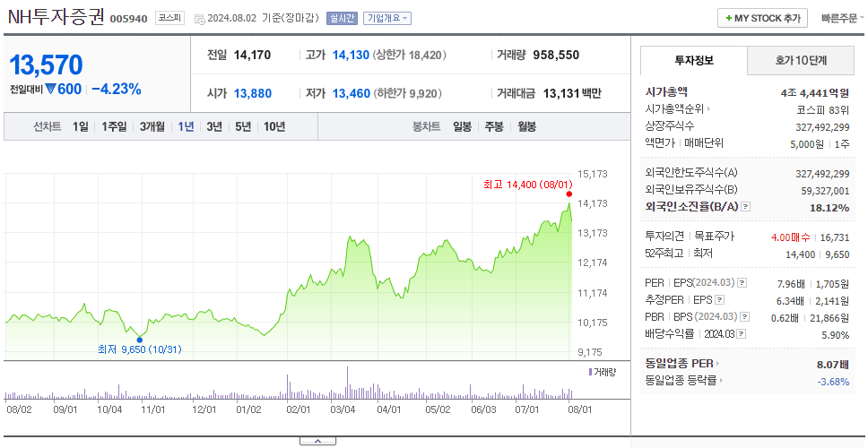Click the 하한가 9,920 text
This screenshot has height=448, width=868.
click(x=407, y=93)
